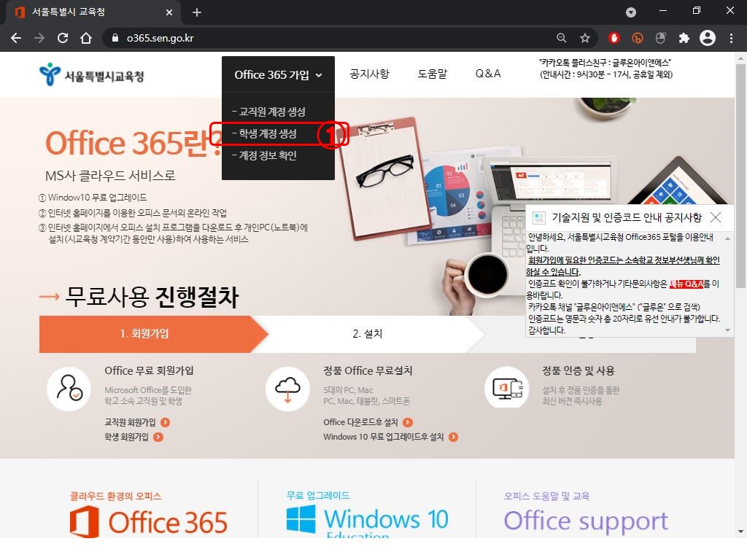
Task: Click arrow icon next to 학생 회원가입
Action: [x=158, y=437]
